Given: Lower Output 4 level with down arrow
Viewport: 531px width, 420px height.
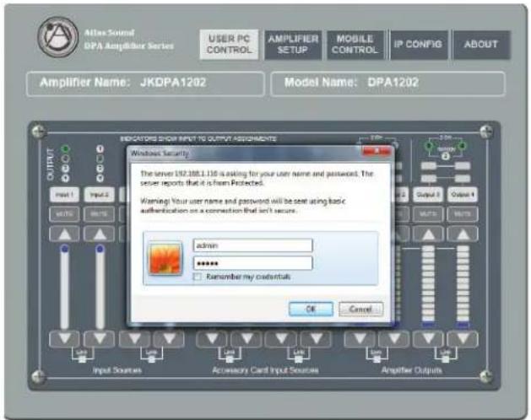Looking at the screenshot, I should click(463, 339).
